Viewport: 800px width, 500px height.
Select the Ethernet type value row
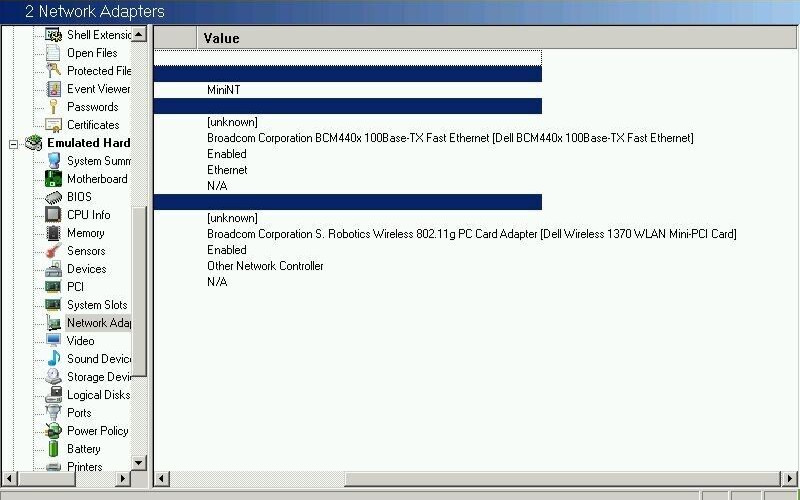click(227, 170)
